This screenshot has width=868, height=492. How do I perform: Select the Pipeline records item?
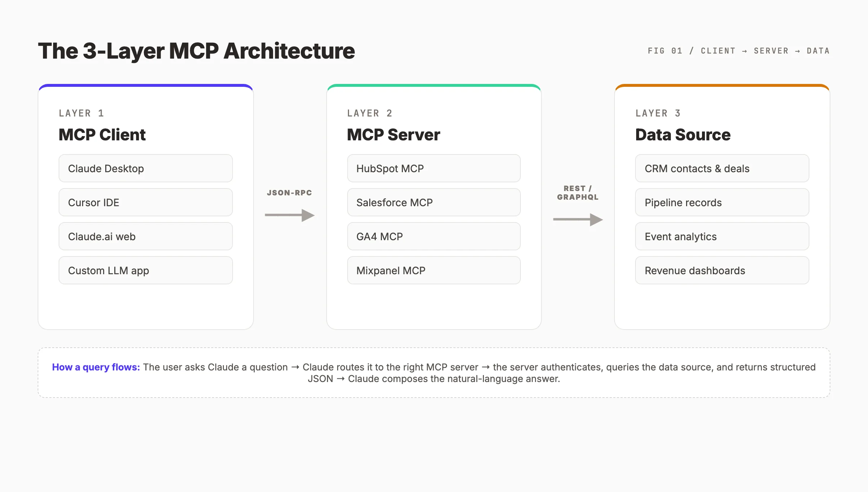[722, 202]
